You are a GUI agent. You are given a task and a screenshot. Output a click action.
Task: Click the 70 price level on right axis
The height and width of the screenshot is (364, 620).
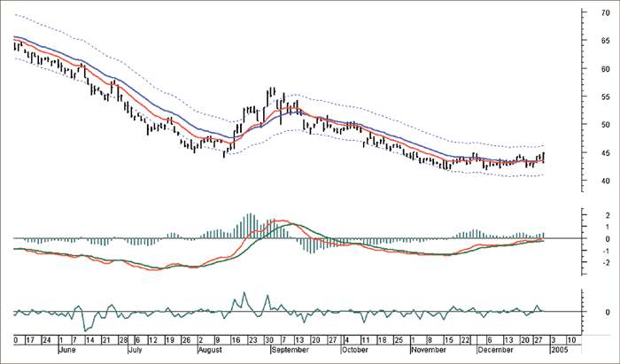(x=605, y=13)
